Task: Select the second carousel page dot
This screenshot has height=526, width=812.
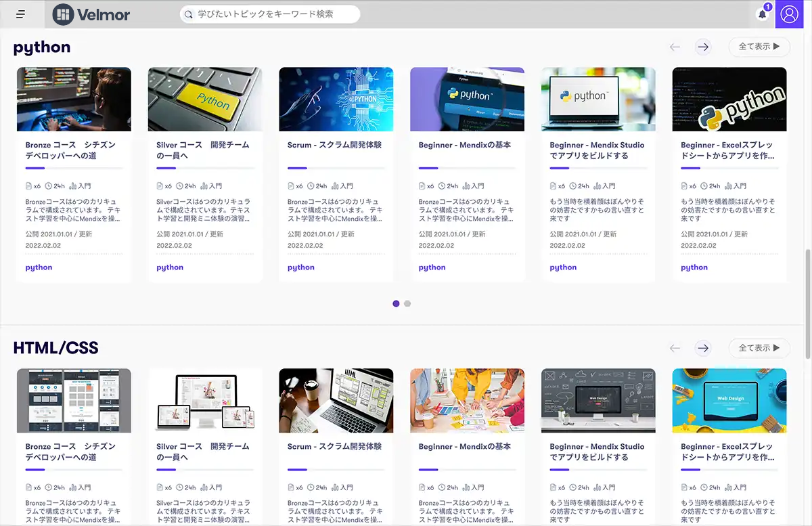Action: coord(407,304)
